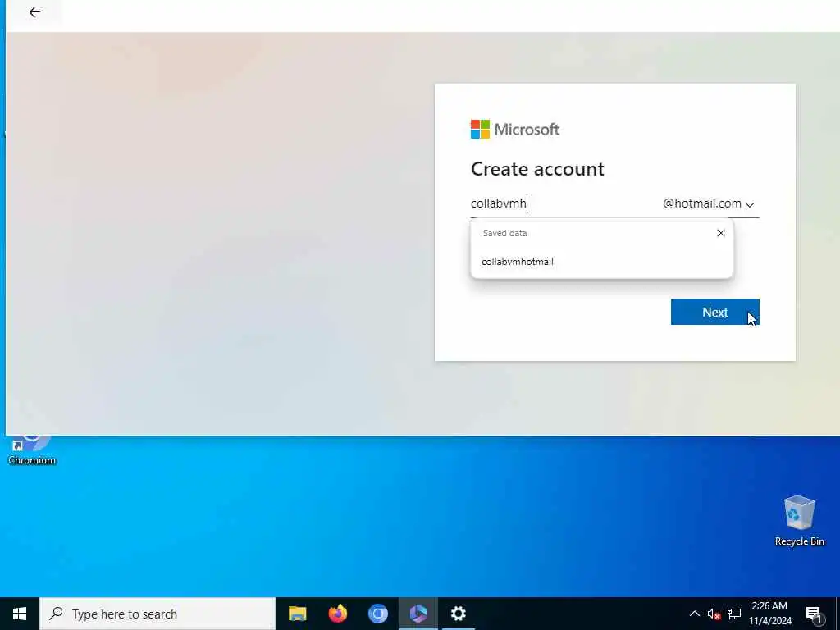840x630 pixels.
Task: Open the Action Center notifications icon
Action: [814, 614]
